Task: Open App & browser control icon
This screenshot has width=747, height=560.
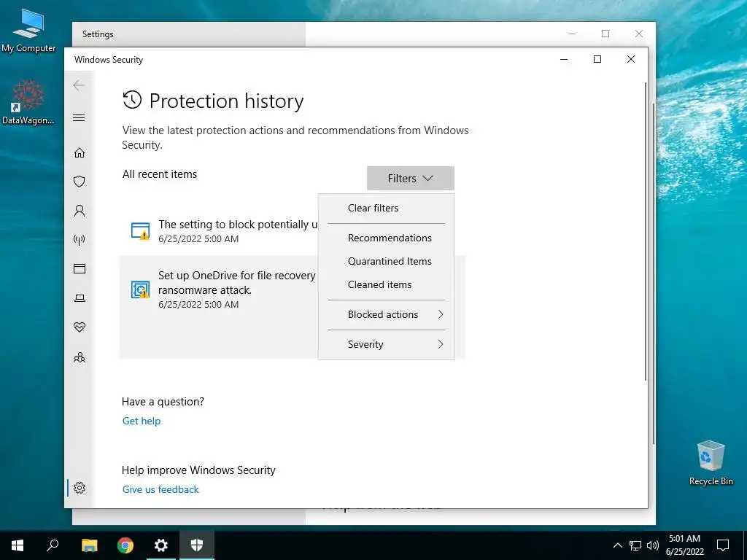Action: [x=79, y=268]
